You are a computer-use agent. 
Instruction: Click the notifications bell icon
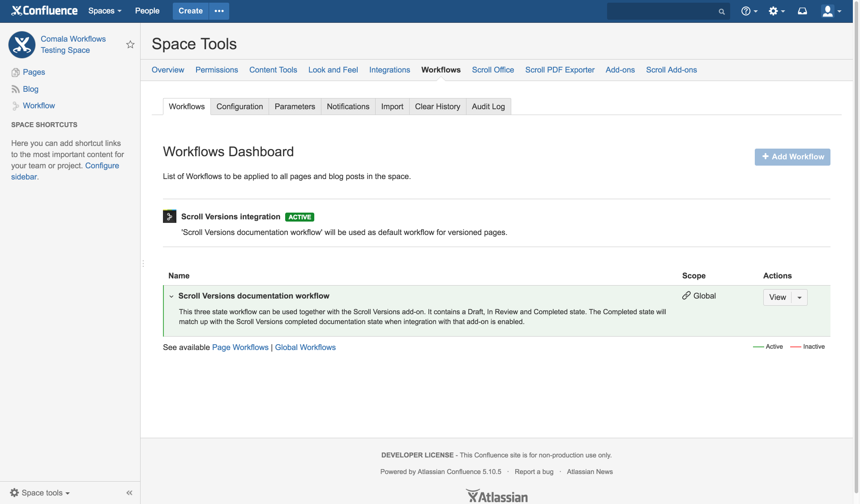802,11
